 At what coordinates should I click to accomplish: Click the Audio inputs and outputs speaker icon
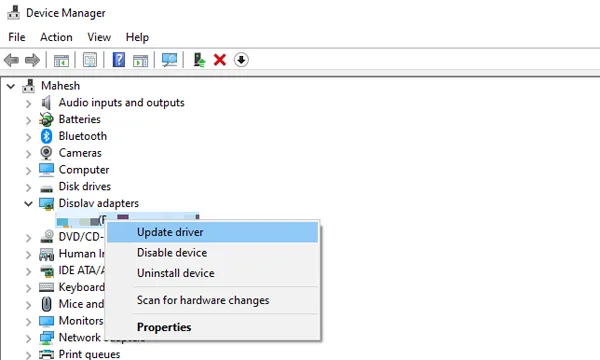coord(46,103)
